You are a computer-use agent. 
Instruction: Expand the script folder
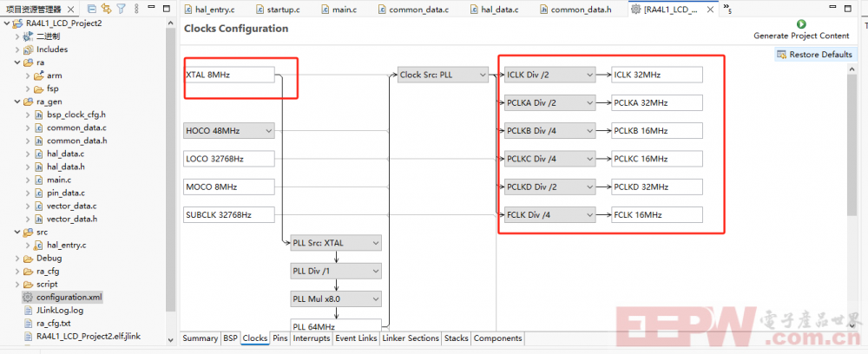pos(16,285)
